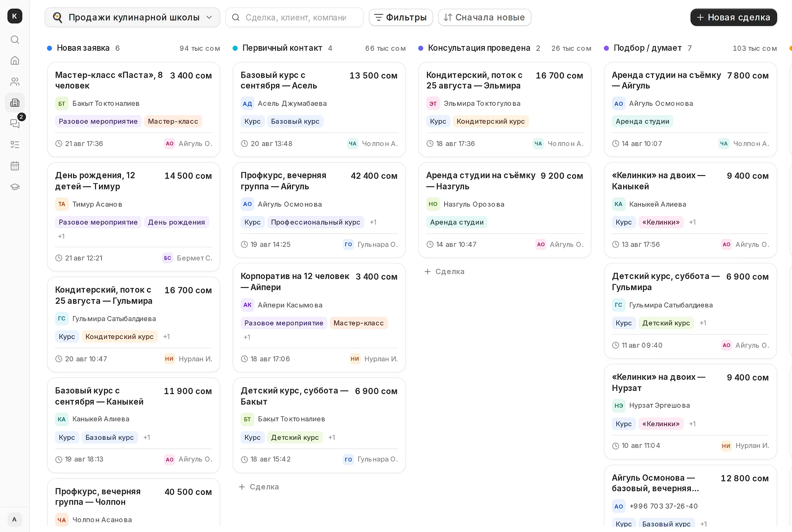Click the ЭТ avatar next to Эльмира Токтогулова

coord(433,104)
